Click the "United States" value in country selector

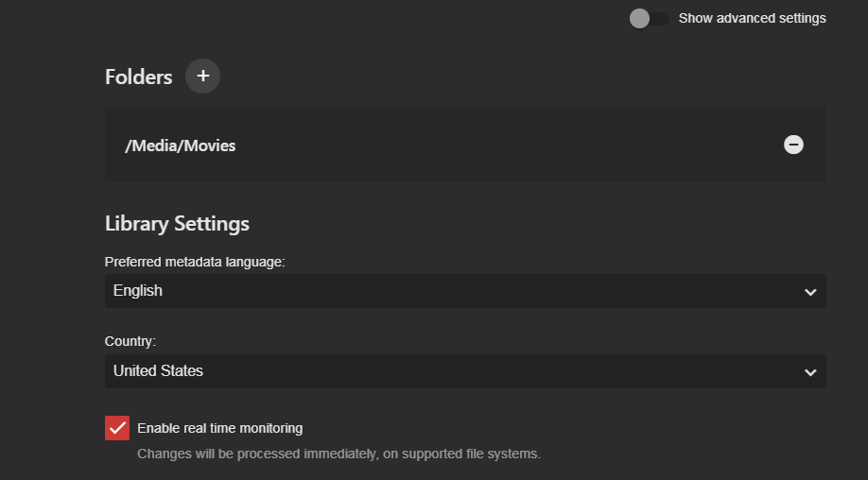tap(158, 371)
